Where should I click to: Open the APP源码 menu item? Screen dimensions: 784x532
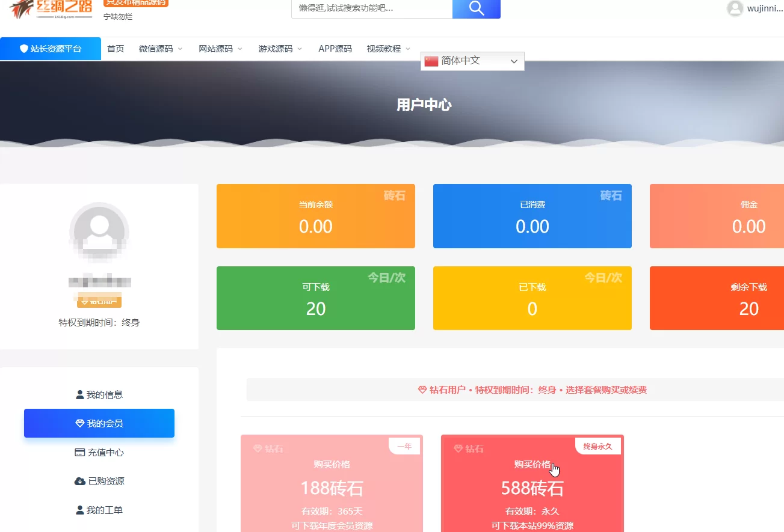pos(335,49)
